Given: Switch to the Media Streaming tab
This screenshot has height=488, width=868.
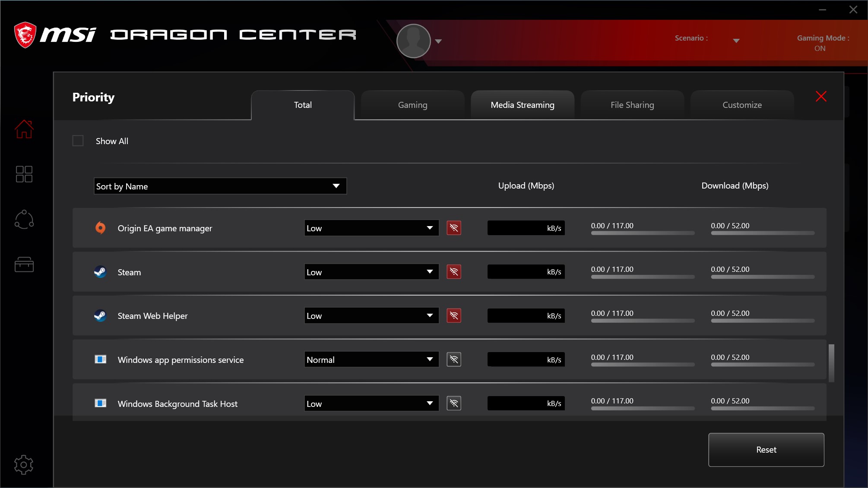Looking at the screenshot, I should [x=523, y=105].
